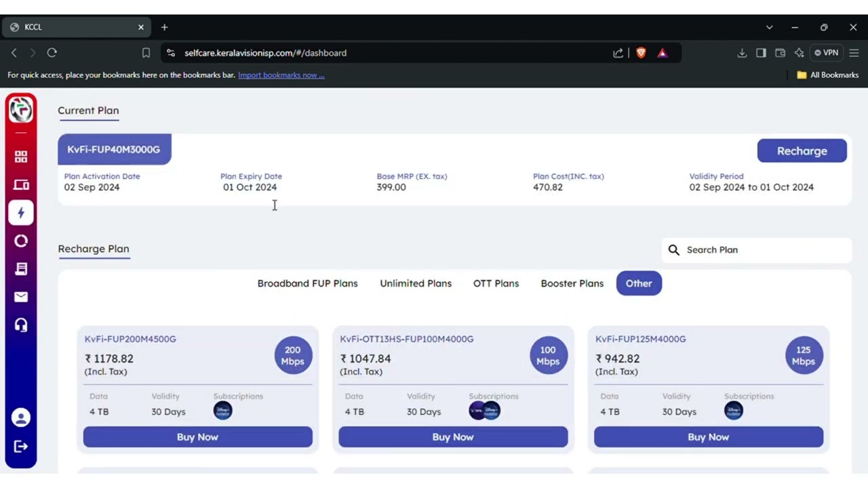Click the address bar URL
The width and height of the screenshot is (868, 488).
265,53
